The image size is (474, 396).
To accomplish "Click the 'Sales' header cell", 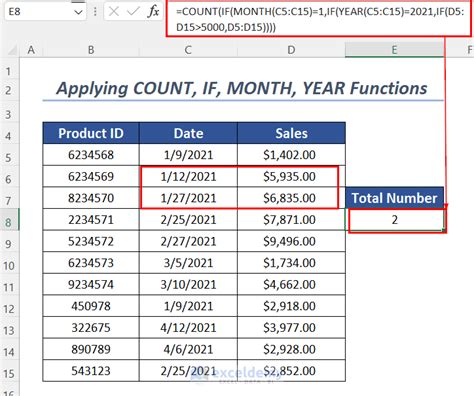I will [x=291, y=133].
